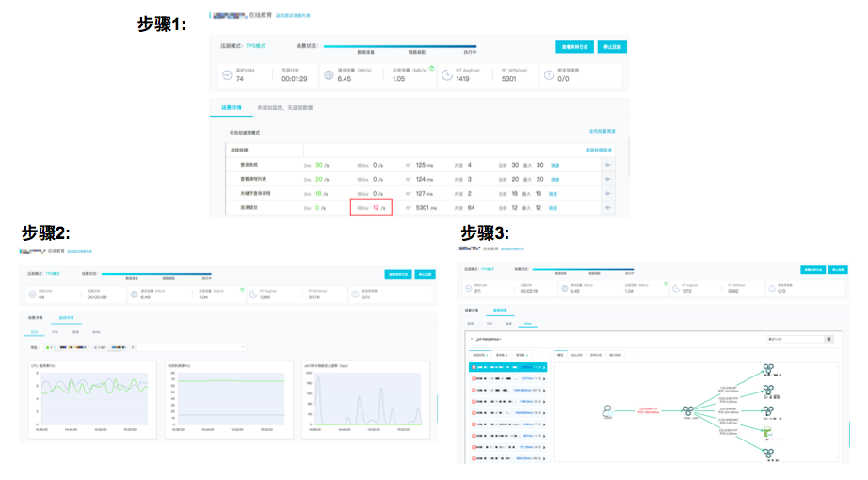
Task: Click red icon of the highlighted first interface row
Action: [x=474, y=367]
